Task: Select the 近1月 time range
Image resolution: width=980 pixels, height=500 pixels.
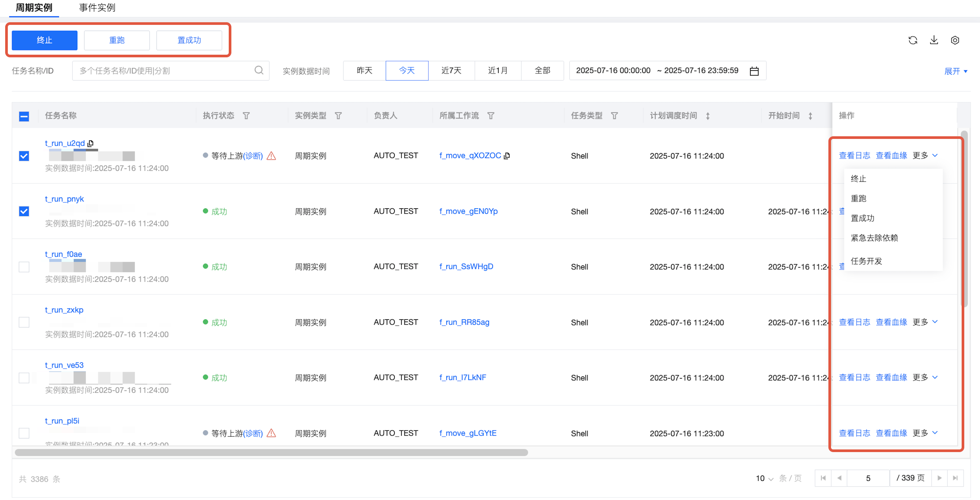Action: click(498, 70)
